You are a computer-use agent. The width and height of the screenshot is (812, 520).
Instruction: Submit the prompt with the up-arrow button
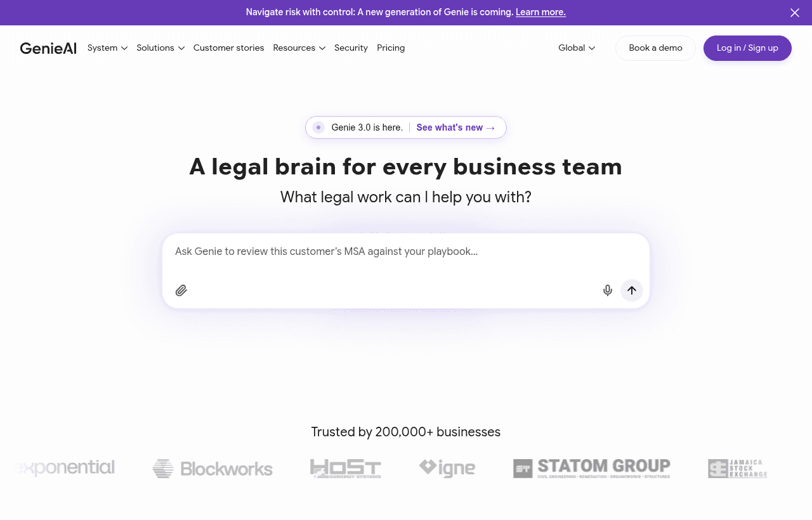point(632,290)
